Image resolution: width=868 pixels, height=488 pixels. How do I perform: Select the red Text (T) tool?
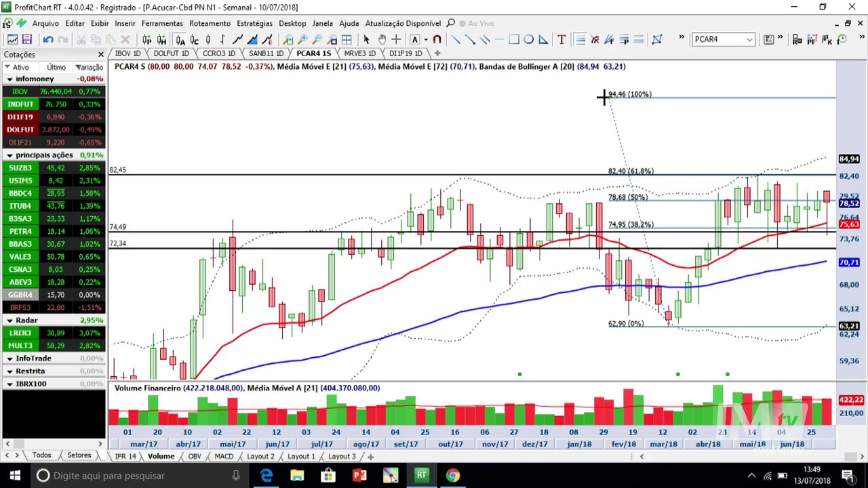(x=561, y=39)
